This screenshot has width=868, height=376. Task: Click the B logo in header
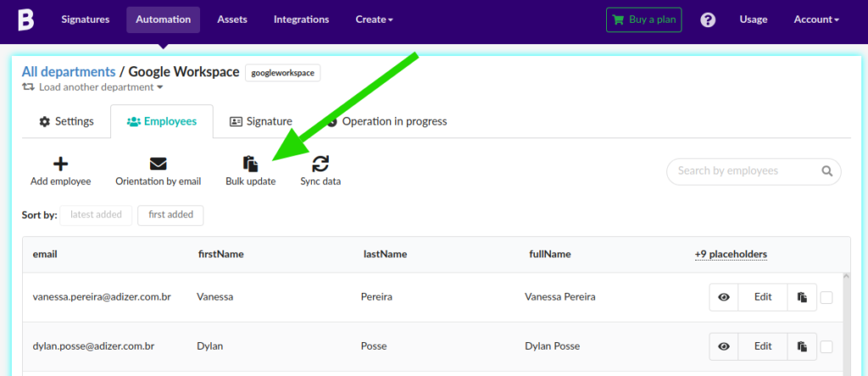(x=25, y=20)
